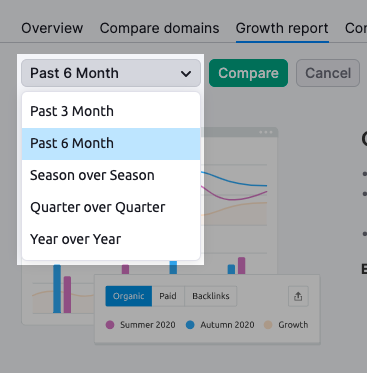The width and height of the screenshot is (367, 373).
Task: Pick the Season over Season option
Action: pyautogui.click(x=111, y=175)
